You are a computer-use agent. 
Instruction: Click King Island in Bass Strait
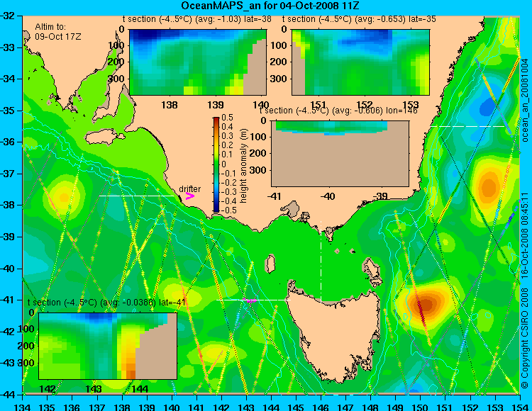point(270,264)
